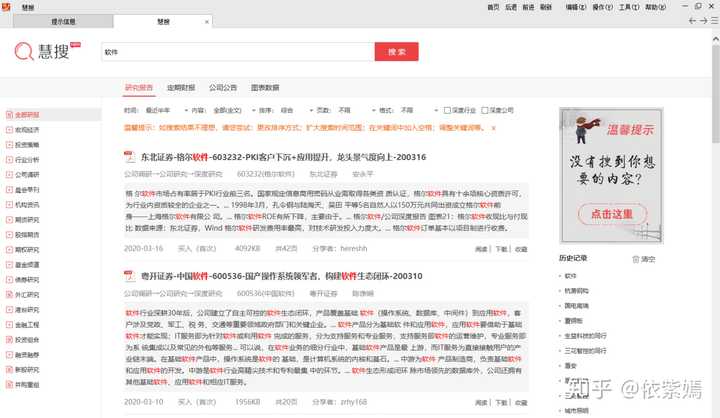Open the 帮助 menu in the title bar
This screenshot has height=418, width=720.
(x=655, y=7)
